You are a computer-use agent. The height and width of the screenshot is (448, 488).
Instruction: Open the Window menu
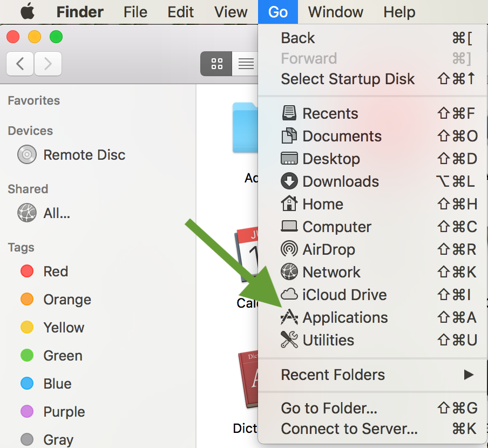[336, 12]
